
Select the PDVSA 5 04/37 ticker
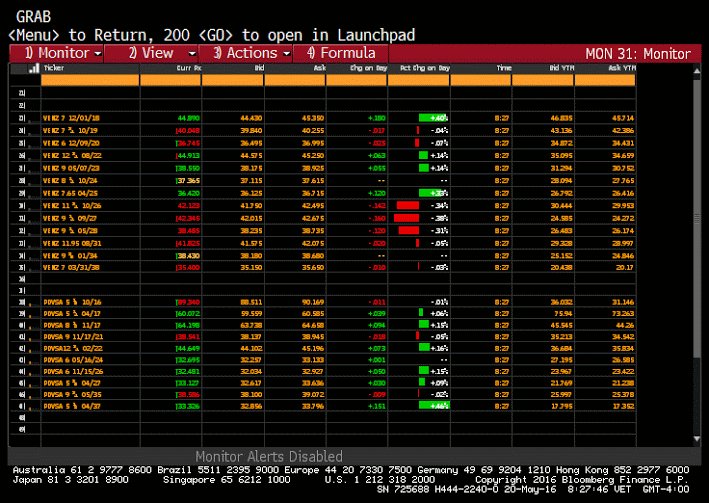tap(72, 406)
